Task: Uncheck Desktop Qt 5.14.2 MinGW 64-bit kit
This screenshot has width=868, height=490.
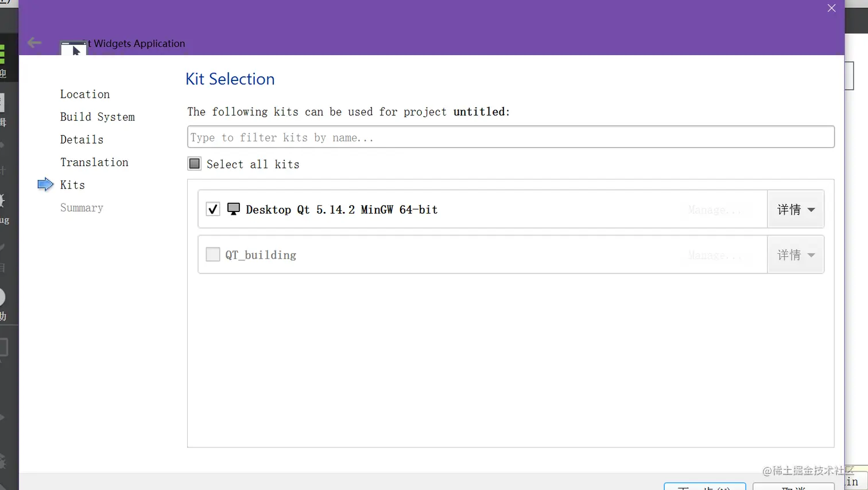Action: (213, 209)
